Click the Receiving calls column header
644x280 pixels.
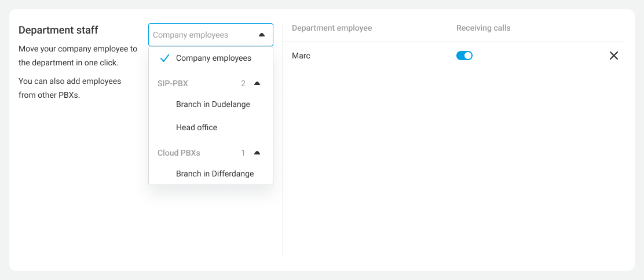(483, 28)
